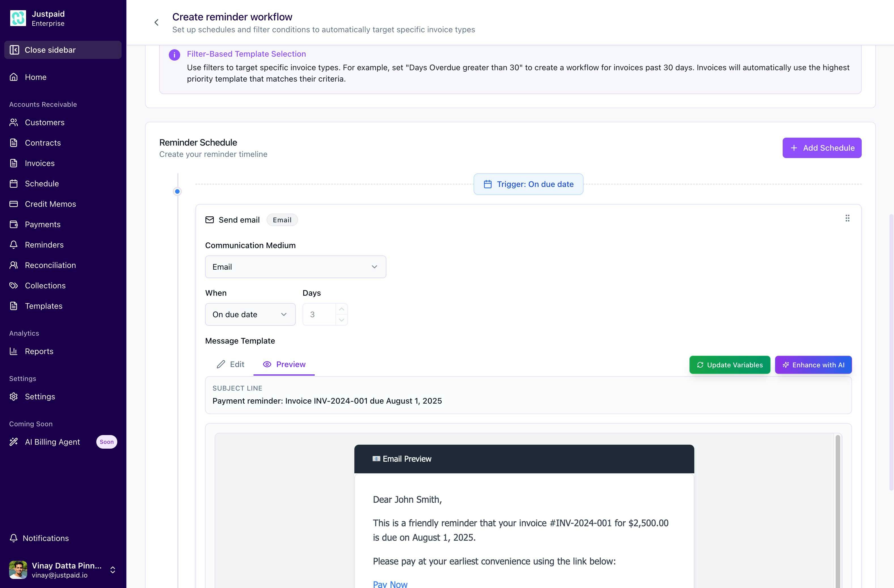Select the AI Billing Agent item
The height and width of the screenshot is (588, 894).
(52, 442)
